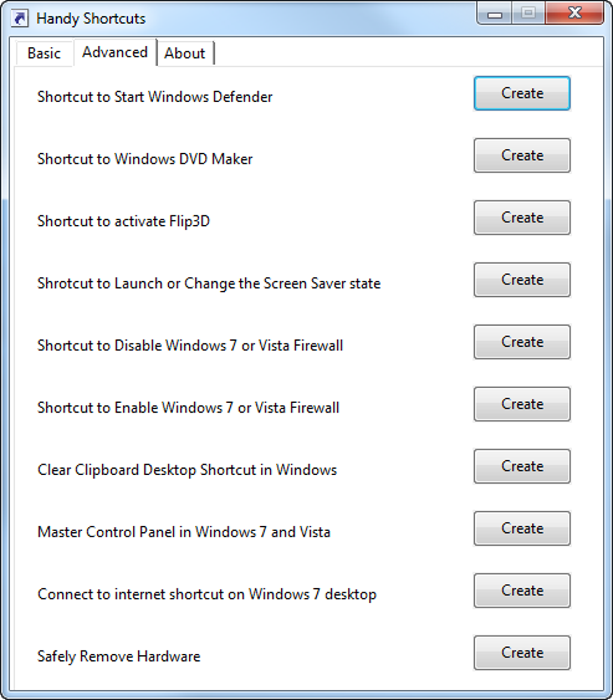
Task: Minimize the Handy Shortcuts window
Action: 495,13
